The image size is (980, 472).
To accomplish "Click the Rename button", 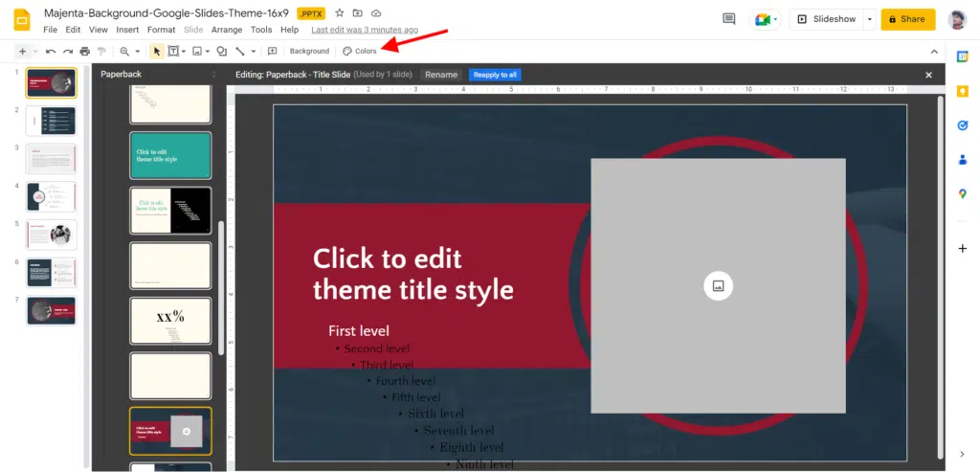I will click(x=441, y=75).
